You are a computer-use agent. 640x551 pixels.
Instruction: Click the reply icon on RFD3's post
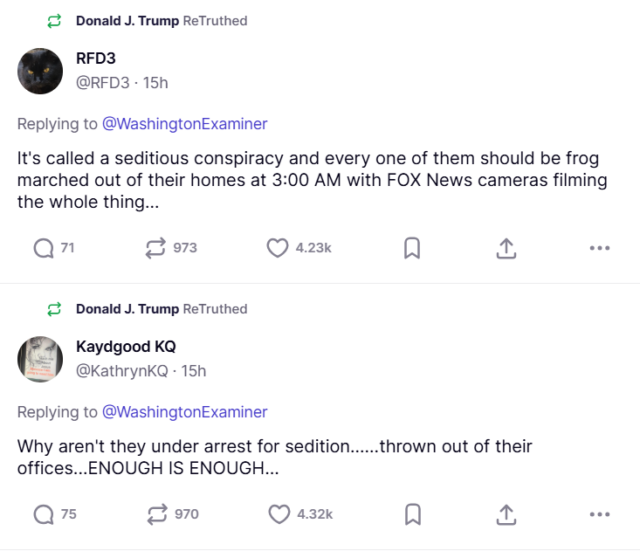coord(43,248)
